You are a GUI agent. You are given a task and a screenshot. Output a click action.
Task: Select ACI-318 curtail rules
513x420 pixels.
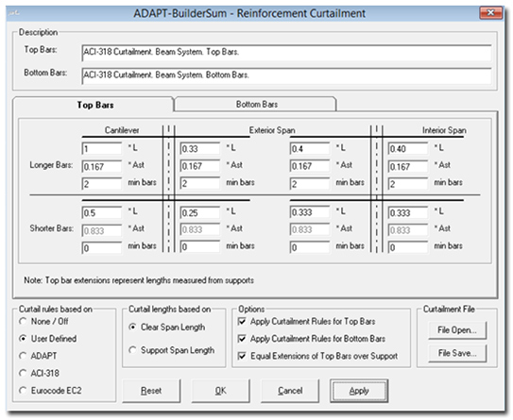23,373
